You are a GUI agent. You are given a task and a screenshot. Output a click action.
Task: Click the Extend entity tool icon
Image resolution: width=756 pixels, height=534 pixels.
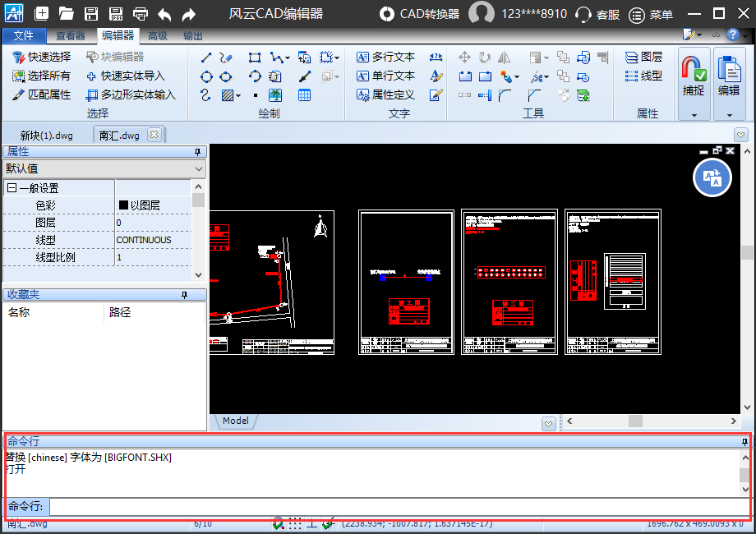pos(485,95)
